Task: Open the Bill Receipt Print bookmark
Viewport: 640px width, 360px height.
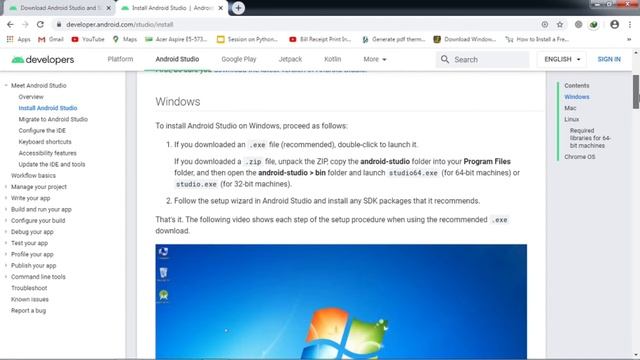Action: [320, 39]
